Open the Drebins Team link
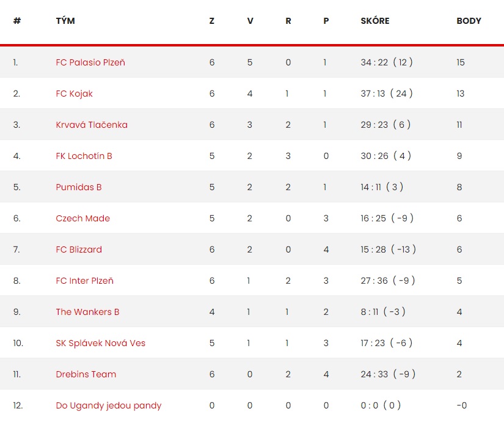Viewport: 504px width, 425px height. [x=86, y=374]
